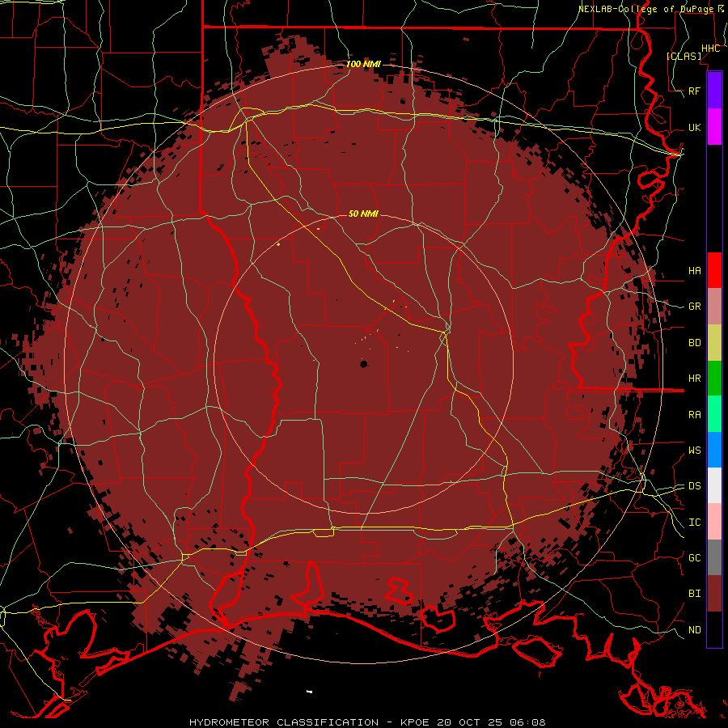Image resolution: width=728 pixels, height=728 pixels.
Task: Click the WS blue legend swatch
Action: [714, 450]
